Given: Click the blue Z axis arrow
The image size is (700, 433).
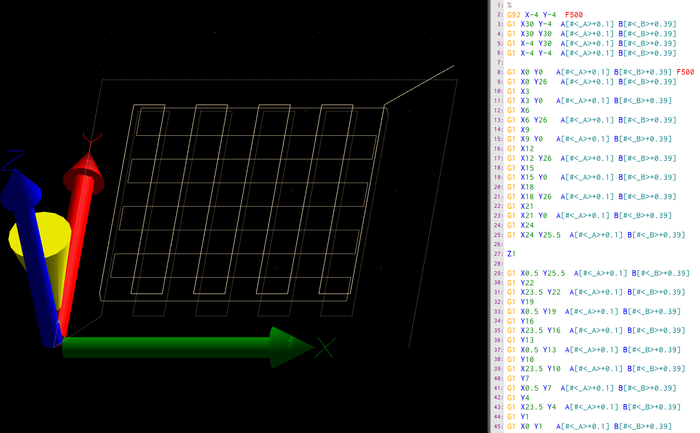Looking at the screenshot, I should (x=31, y=254).
